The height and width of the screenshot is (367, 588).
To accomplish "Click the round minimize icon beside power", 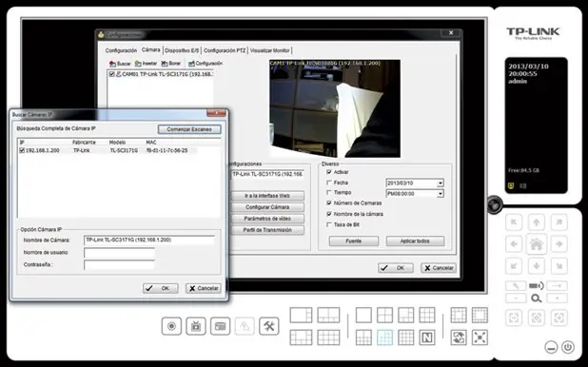I will 551,347.
